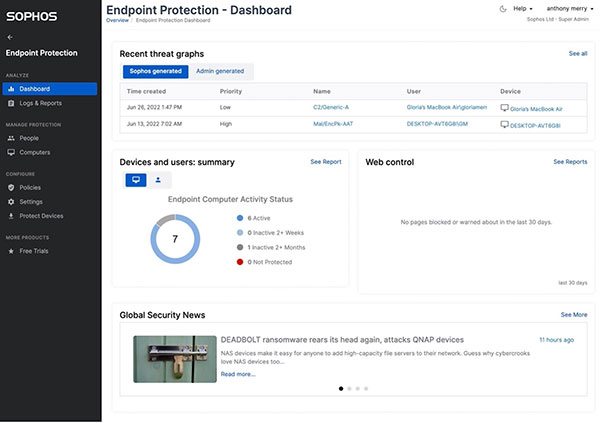The height and width of the screenshot is (423, 600).
Task: Open Settings in the sidebar
Action: click(x=31, y=201)
